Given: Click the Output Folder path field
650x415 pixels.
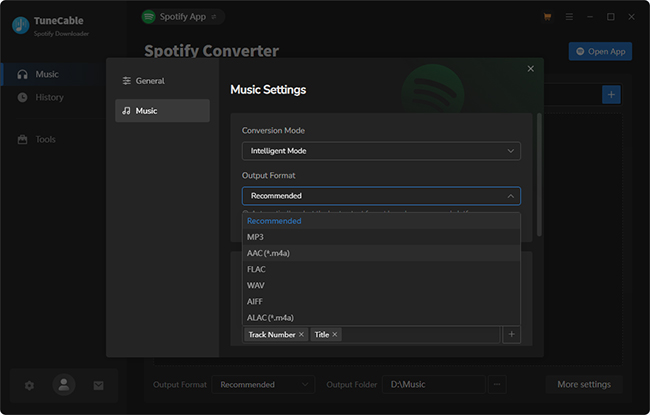Looking at the screenshot, I should [434, 385].
